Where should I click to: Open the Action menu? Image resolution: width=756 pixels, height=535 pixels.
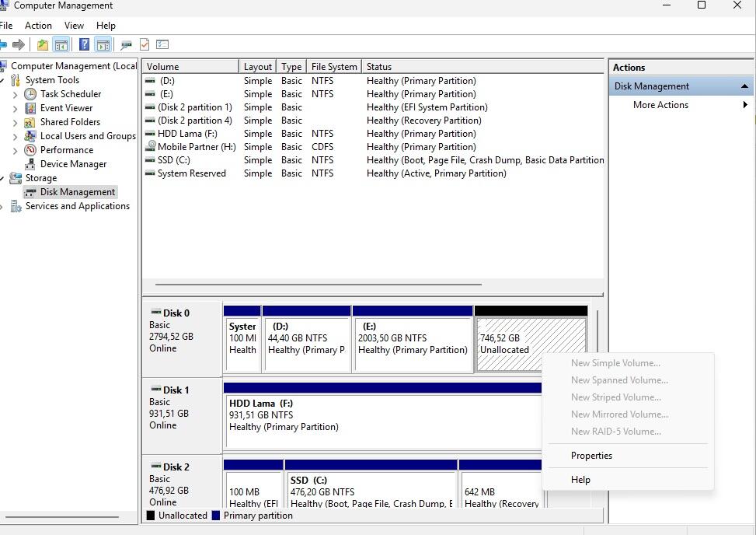[38, 25]
